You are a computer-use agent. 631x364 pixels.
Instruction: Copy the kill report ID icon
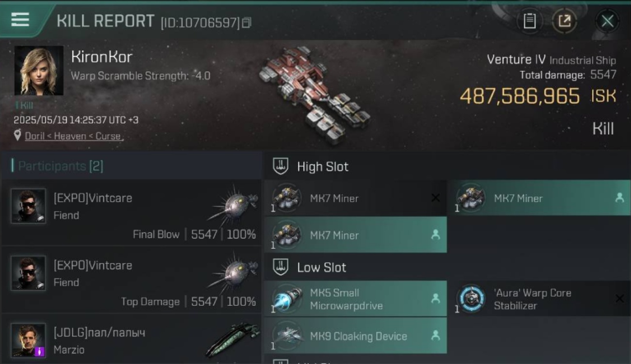point(247,23)
